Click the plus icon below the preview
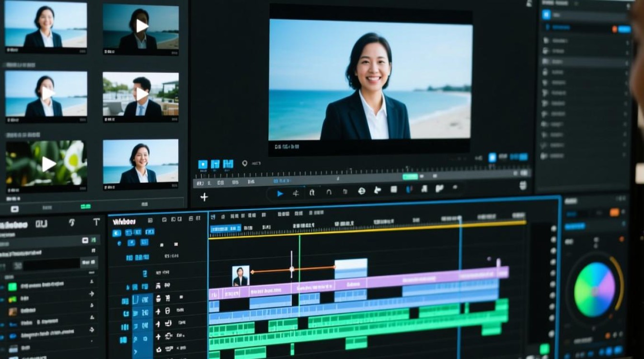This screenshot has width=644, height=359. coord(204,197)
